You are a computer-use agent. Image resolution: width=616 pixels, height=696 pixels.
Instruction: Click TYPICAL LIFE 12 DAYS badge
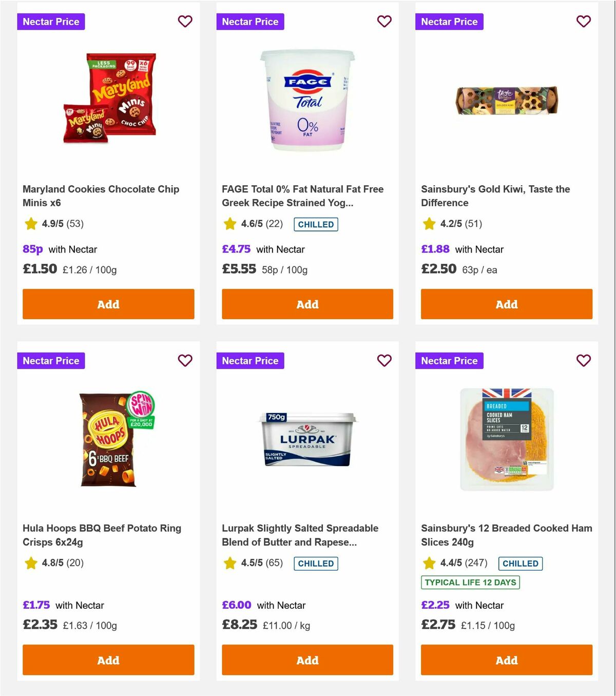click(x=470, y=582)
